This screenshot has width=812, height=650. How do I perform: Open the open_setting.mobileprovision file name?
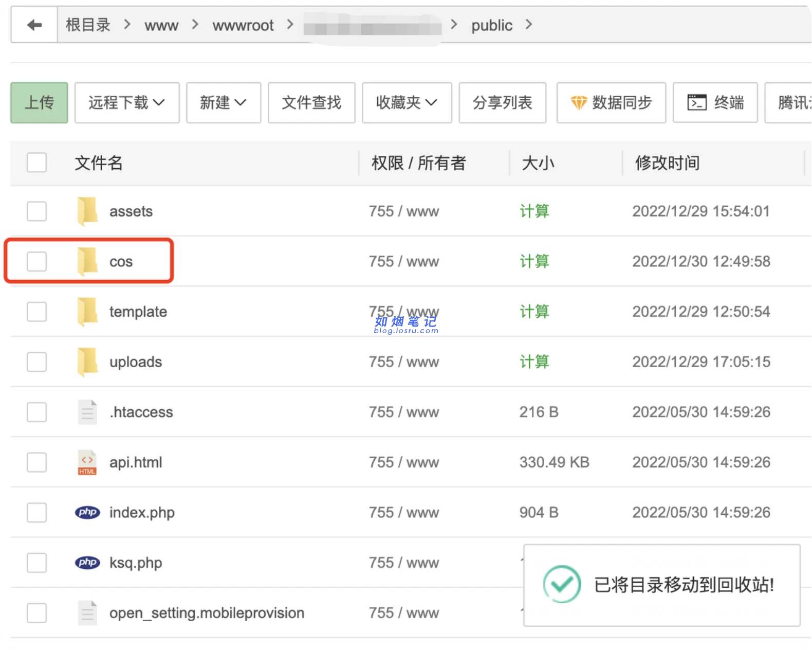(x=207, y=613)
